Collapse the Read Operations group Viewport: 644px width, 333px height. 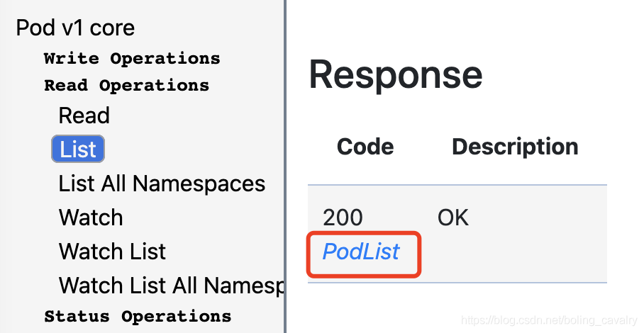pyautogui.click(x=126, y=85)
